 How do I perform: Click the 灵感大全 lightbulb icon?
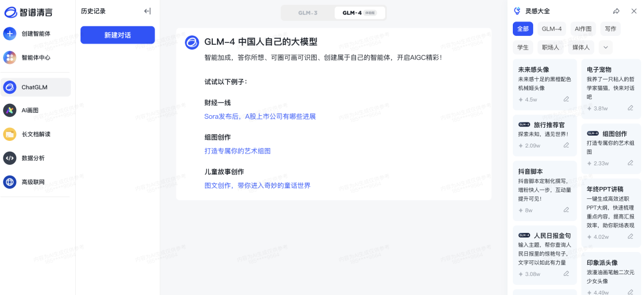518,11
